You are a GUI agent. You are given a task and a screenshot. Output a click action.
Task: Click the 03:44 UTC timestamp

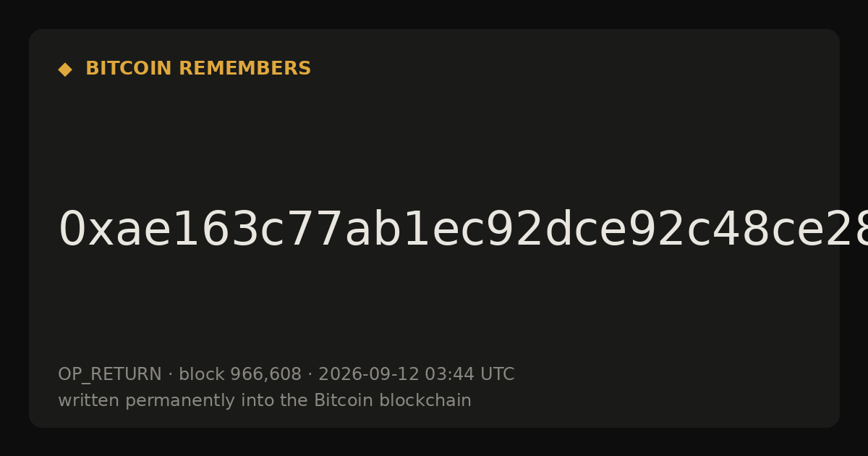tap(469, 375)
